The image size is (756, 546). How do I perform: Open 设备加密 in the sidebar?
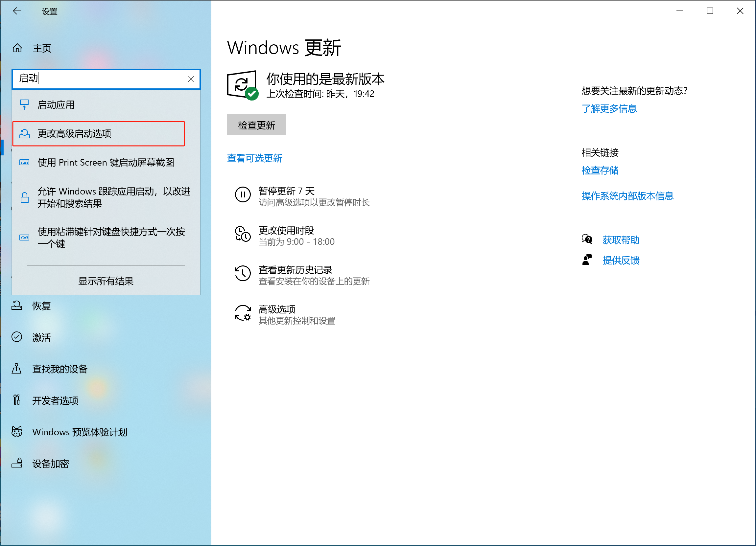(x=106, y=464)
